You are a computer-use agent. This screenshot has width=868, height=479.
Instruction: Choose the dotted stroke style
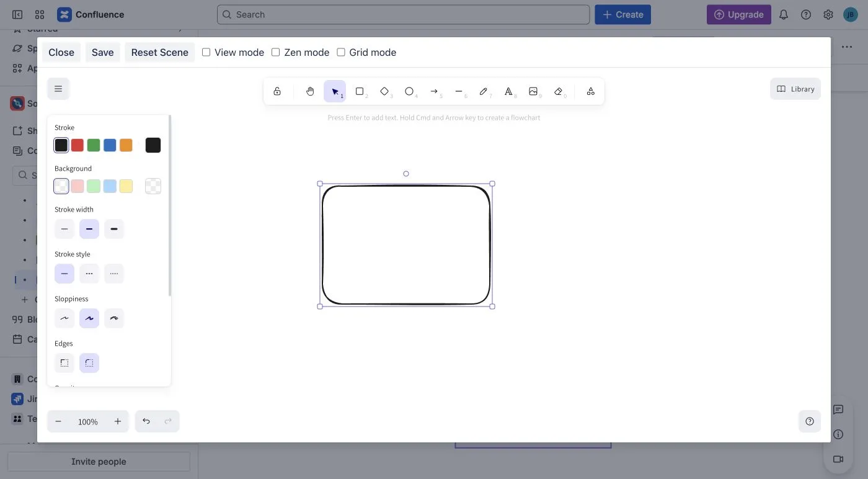tap(114, 274)
